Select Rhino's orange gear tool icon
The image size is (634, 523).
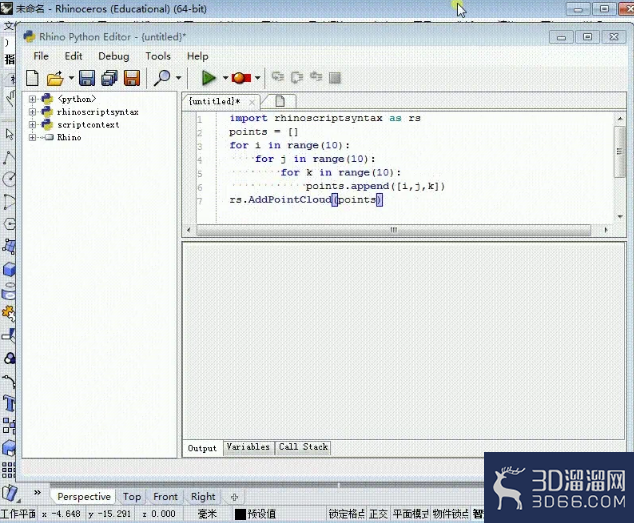point(9,313)
